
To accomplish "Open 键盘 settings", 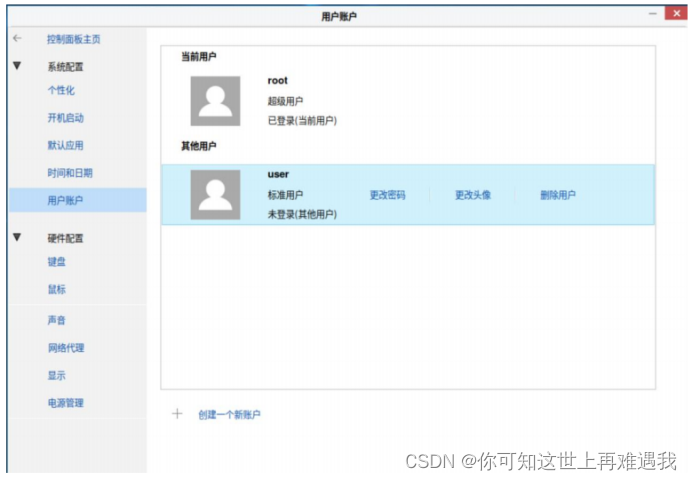I will point(56,262).
